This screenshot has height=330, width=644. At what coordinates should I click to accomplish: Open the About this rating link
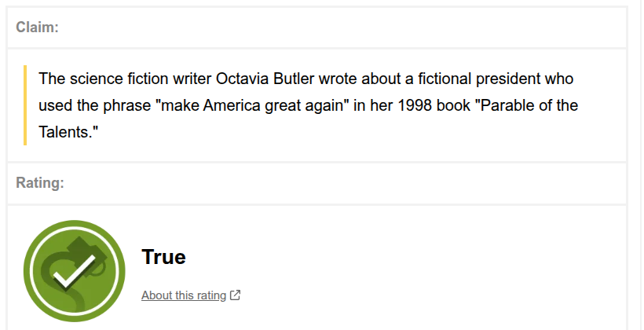184,295
